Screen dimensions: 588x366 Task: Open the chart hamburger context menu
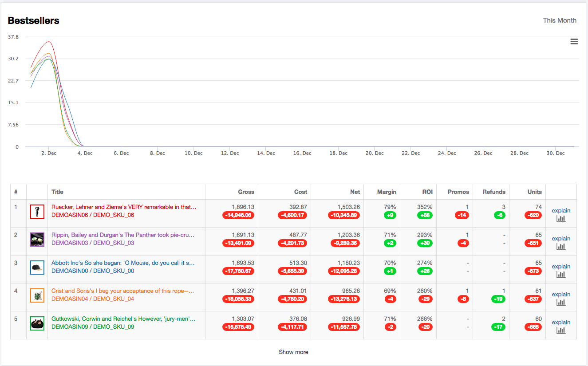coord(574,41)
